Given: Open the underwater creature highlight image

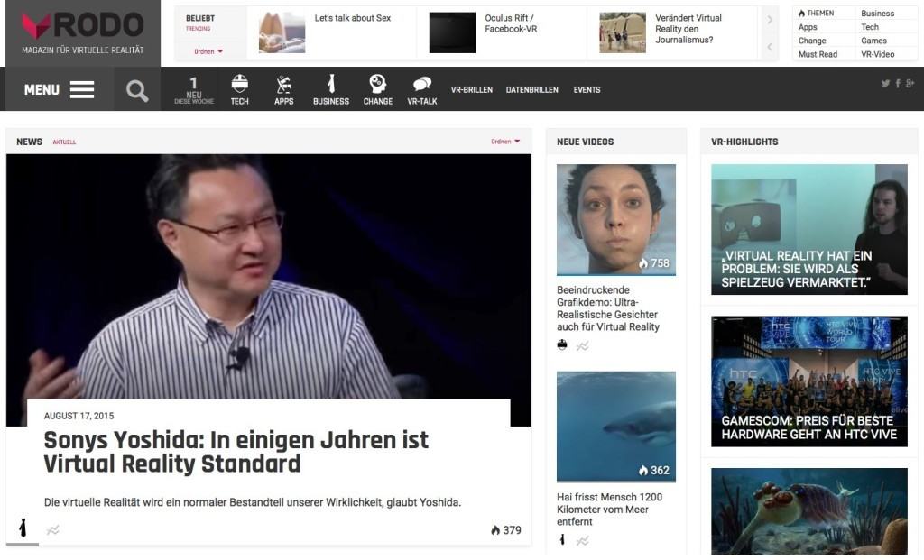Looking at the screenshot, I should [809, 511].
